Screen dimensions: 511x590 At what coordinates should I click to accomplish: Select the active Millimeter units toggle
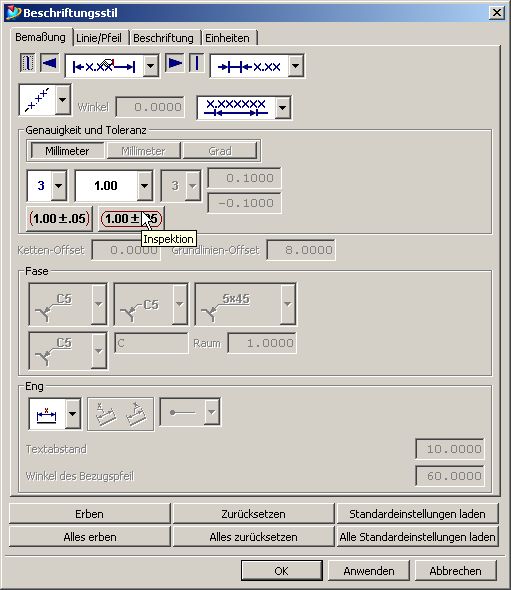coord(67,151)
